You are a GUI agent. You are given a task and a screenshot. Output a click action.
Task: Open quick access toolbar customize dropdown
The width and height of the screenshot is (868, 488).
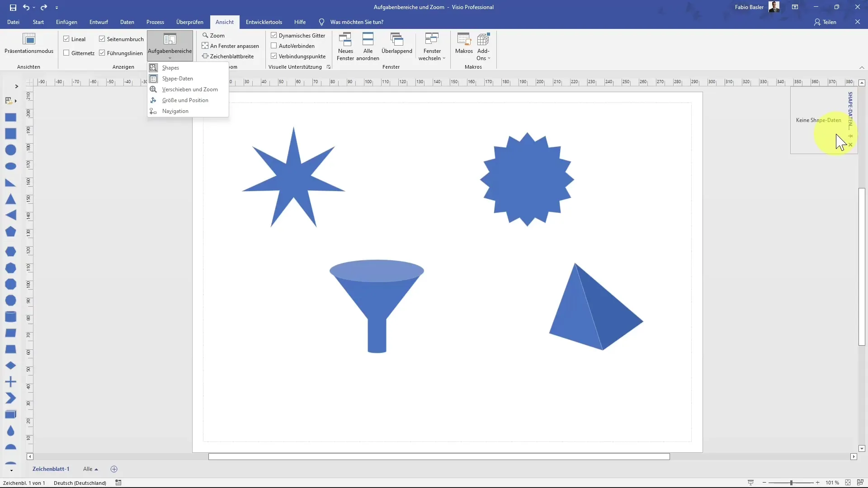(x=57, y=8)
